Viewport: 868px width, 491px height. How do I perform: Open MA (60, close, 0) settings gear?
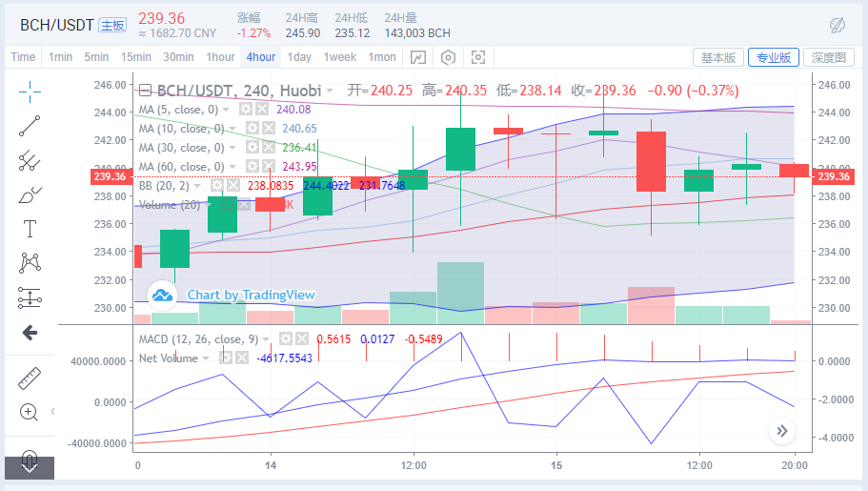252,166
